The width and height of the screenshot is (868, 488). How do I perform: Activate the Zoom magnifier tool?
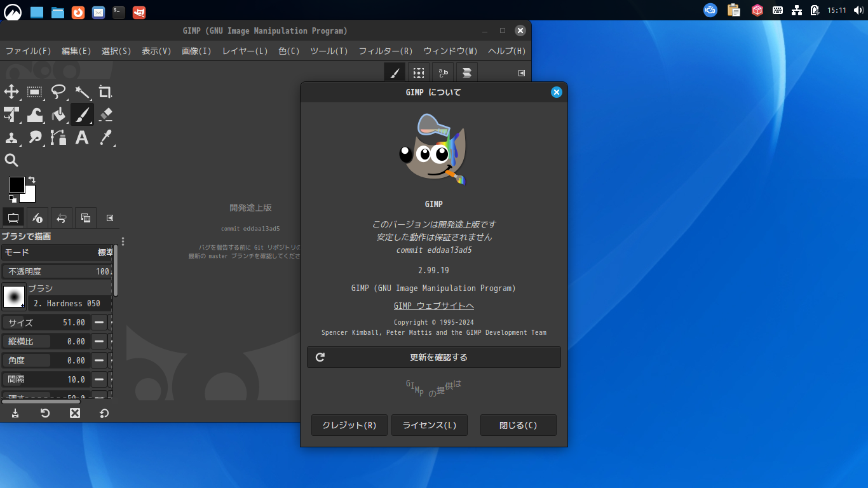coord(11,159)
